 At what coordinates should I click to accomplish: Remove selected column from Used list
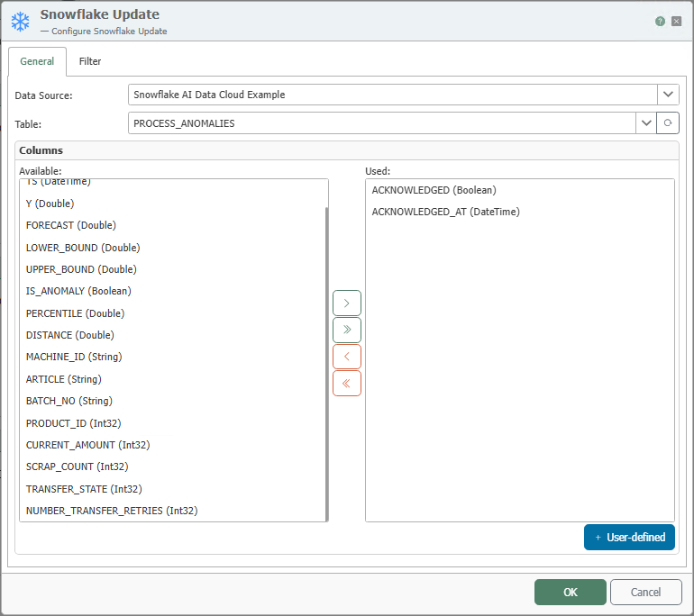pos(347,357)
